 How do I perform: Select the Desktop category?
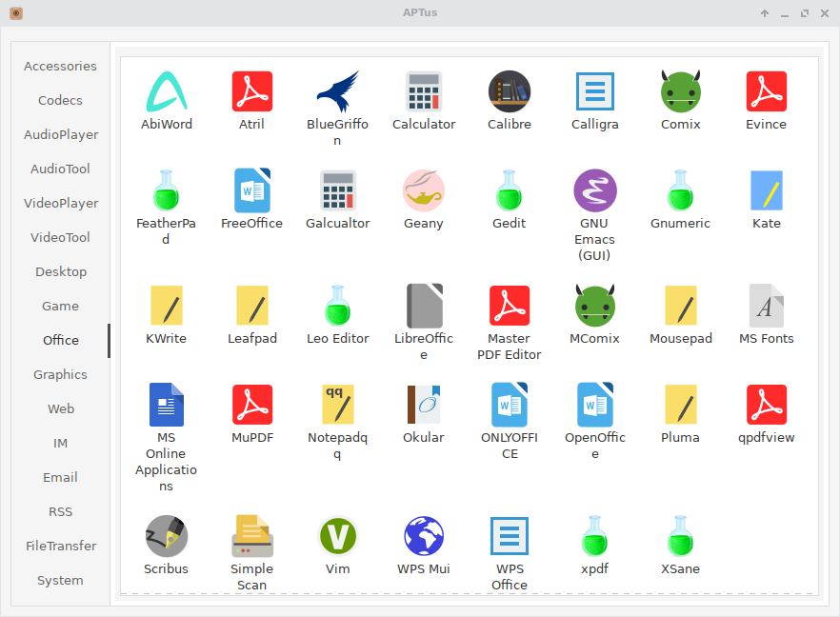61,271
